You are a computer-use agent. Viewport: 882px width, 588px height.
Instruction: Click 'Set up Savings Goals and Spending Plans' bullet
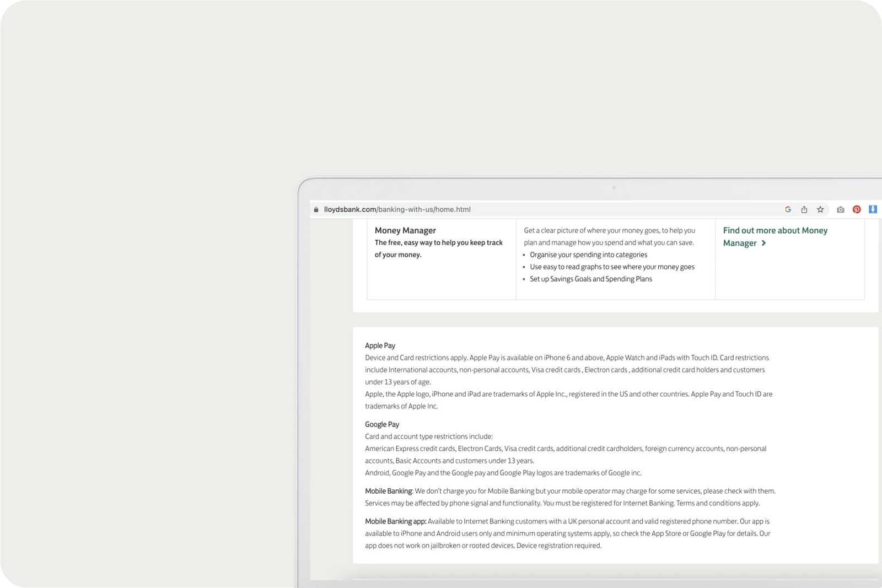pyautogui.click(x=590, y=279)
